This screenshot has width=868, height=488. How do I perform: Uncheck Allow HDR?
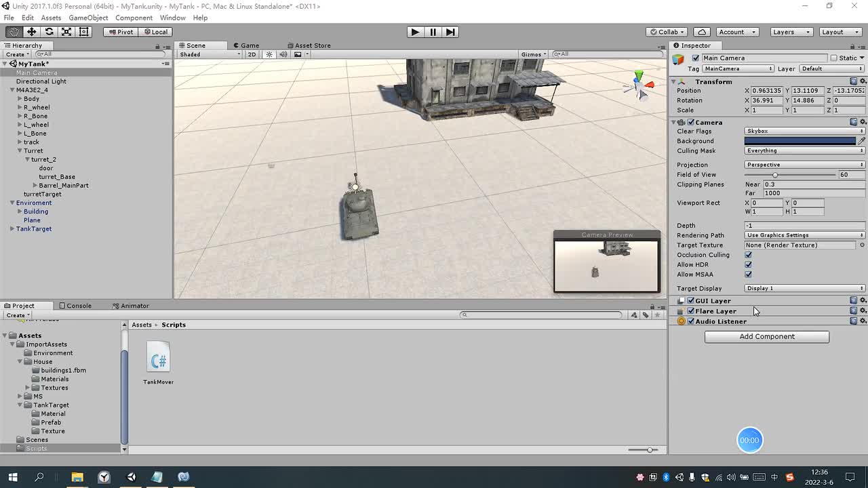748,265
